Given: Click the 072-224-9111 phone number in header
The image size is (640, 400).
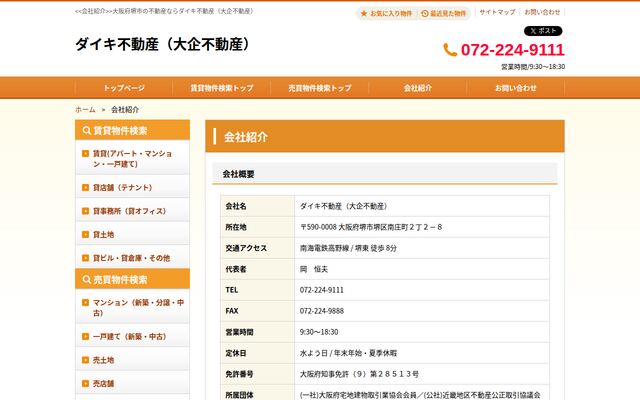Looking at the screenshot, I should [x=512, y=50].
